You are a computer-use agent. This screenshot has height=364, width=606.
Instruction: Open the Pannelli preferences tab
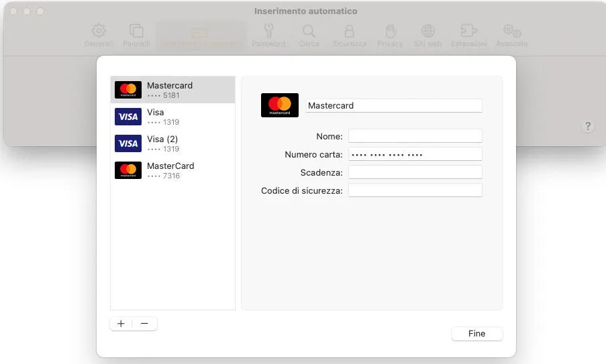tap(136, 36)
